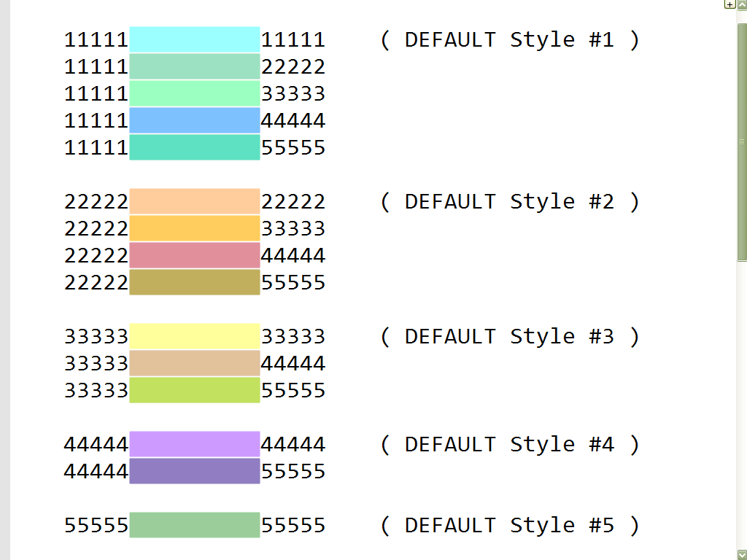Click the "( DEFAULT Style #1 )" label

[510, 40]
